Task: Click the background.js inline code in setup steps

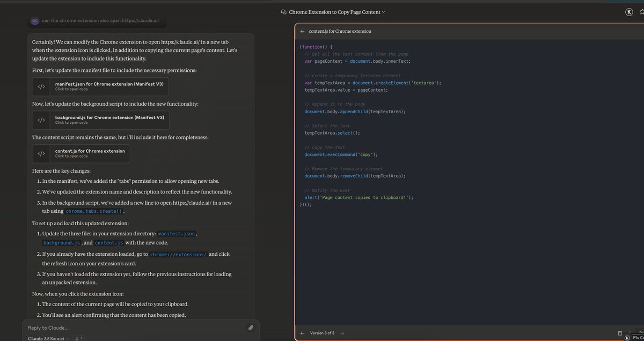Action: (62, 243)
